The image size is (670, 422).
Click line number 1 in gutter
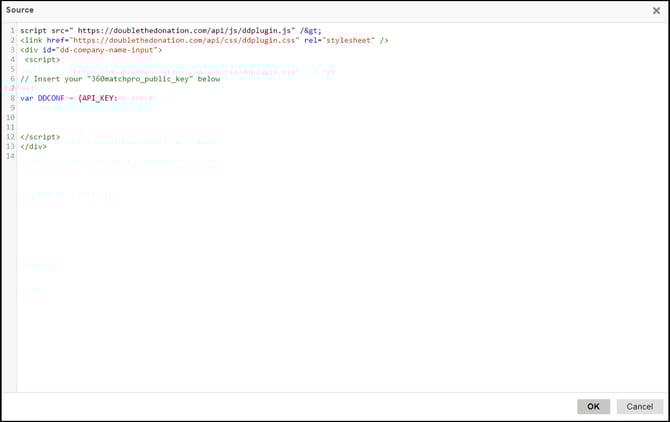[x=11, y=31]
